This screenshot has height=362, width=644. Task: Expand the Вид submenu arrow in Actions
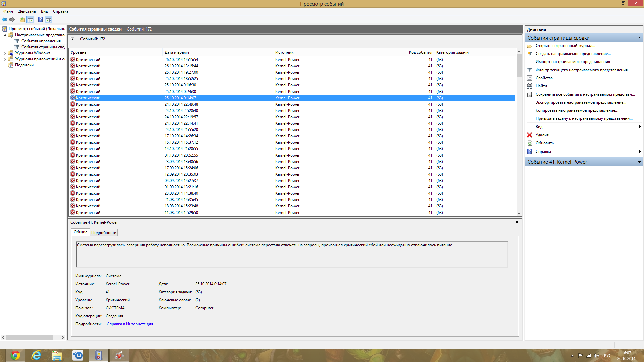tap(640, 127)
